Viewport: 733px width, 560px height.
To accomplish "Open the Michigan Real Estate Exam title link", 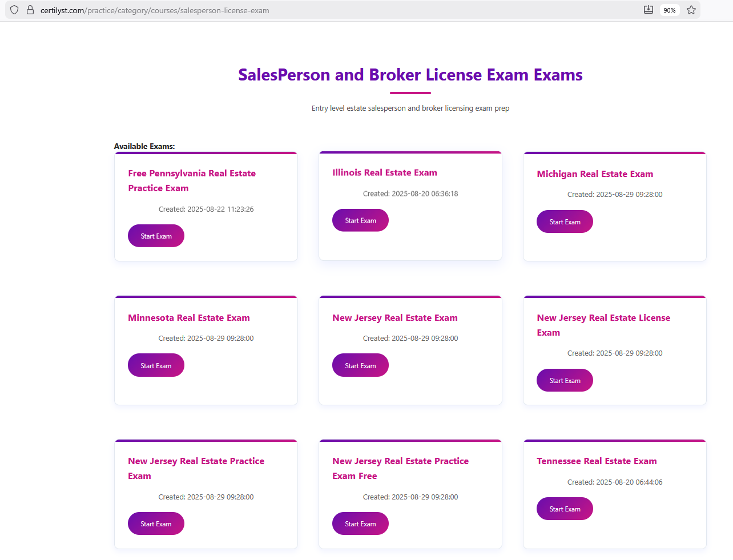I will point(595,174).
